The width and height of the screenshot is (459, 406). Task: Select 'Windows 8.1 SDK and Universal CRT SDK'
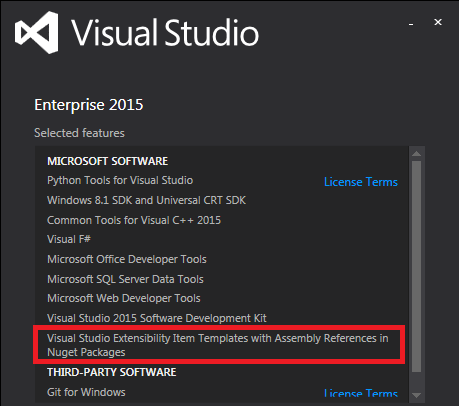pos(146,200)
